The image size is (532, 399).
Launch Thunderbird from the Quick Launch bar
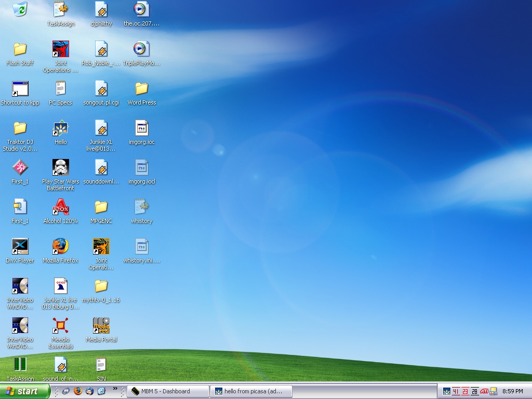point(89,391)
